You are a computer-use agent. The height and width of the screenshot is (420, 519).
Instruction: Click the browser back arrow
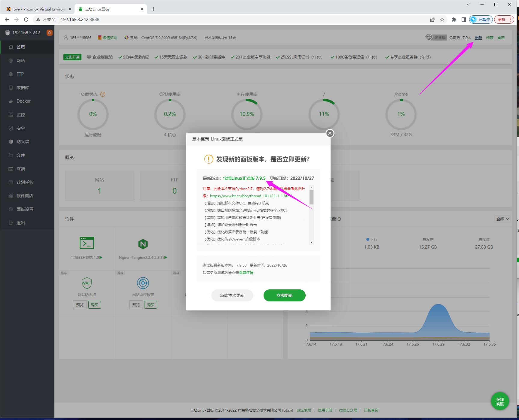point(7,20)
